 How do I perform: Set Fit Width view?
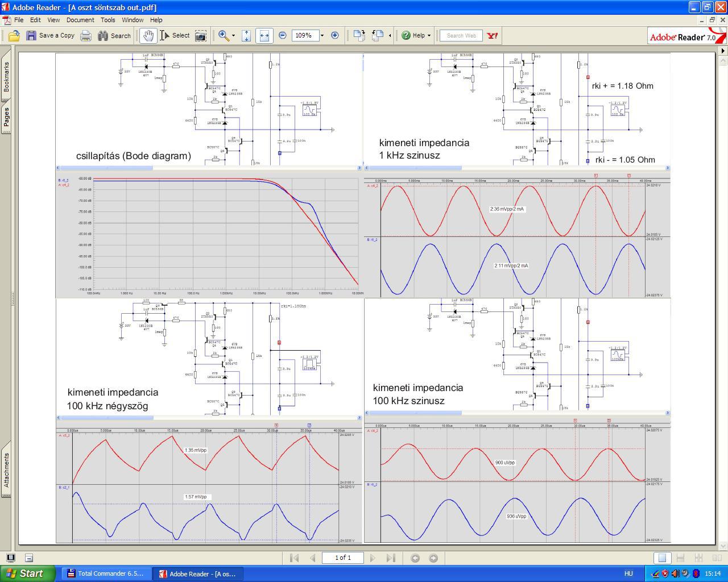pos(264,36)
